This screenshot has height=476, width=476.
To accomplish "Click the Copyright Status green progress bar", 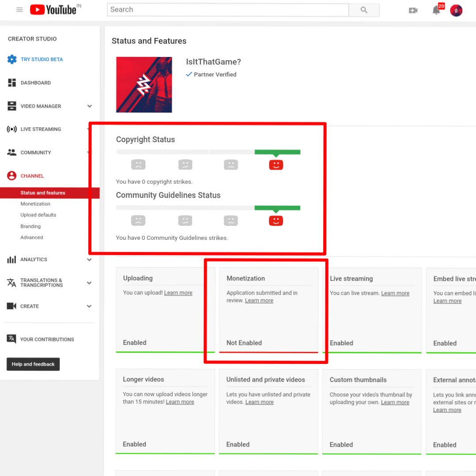I will (277, 152).
